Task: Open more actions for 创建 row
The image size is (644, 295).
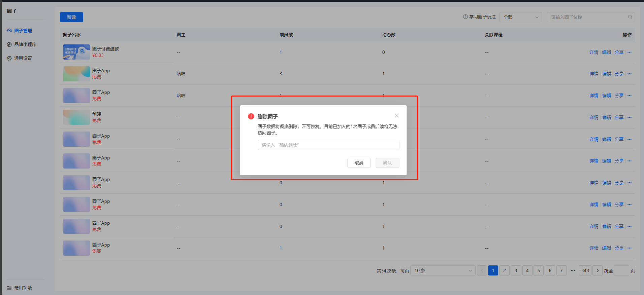Action: pyautogui.click(x=630, y=117)
